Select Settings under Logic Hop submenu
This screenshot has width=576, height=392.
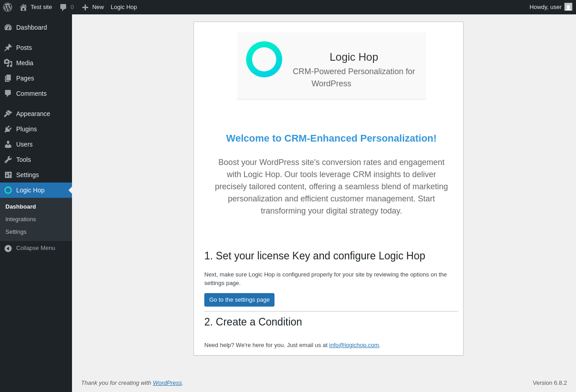click(x=16, y=232)
